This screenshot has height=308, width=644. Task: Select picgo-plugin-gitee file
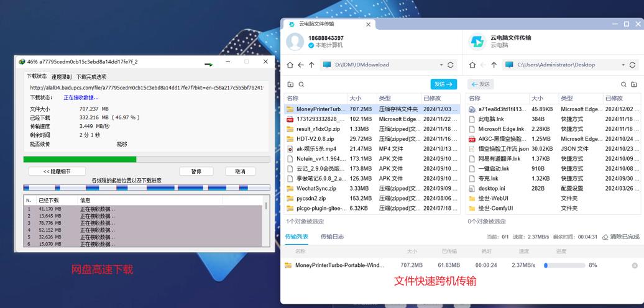[372, 208]
